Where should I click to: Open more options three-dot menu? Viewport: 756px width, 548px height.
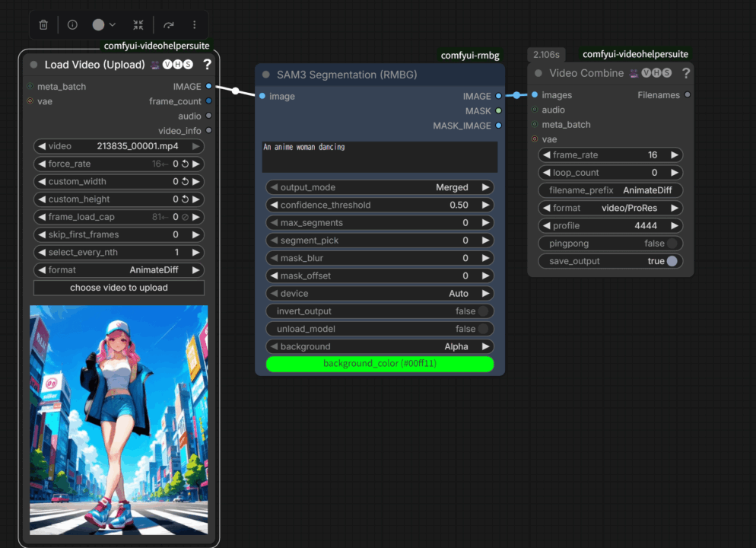tap(194, 24)
